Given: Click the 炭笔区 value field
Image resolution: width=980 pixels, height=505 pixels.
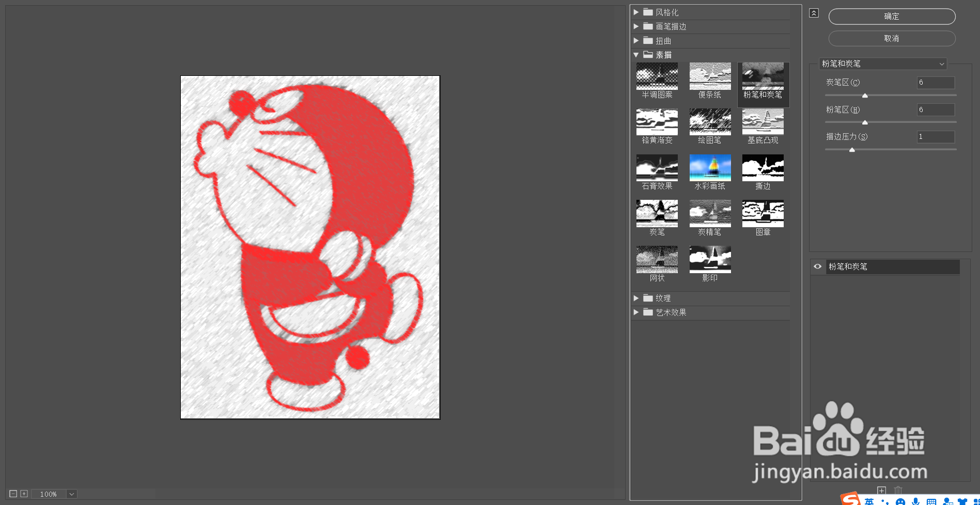Looking at the screenshot, I should click(936, 83).
